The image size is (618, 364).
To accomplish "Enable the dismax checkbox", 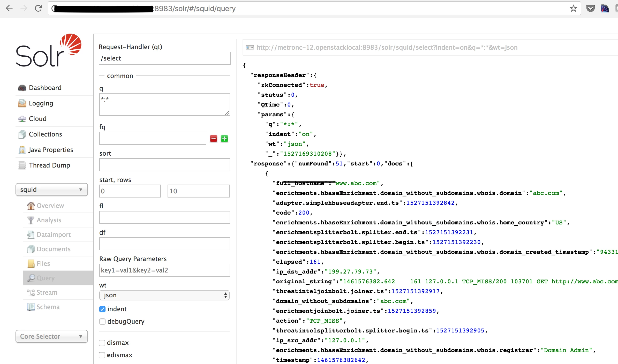I will tap(102, 343).
